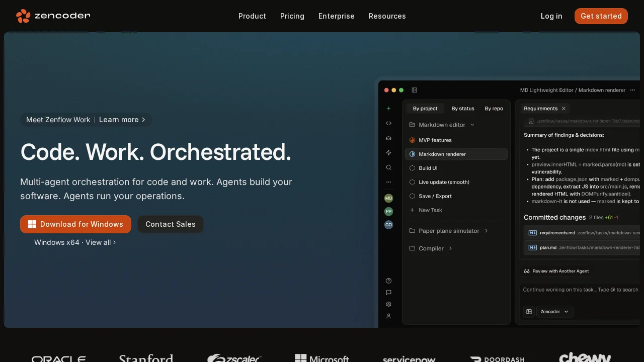Switch to the By status tab
The image size is (644, 362).
[463, 108]
